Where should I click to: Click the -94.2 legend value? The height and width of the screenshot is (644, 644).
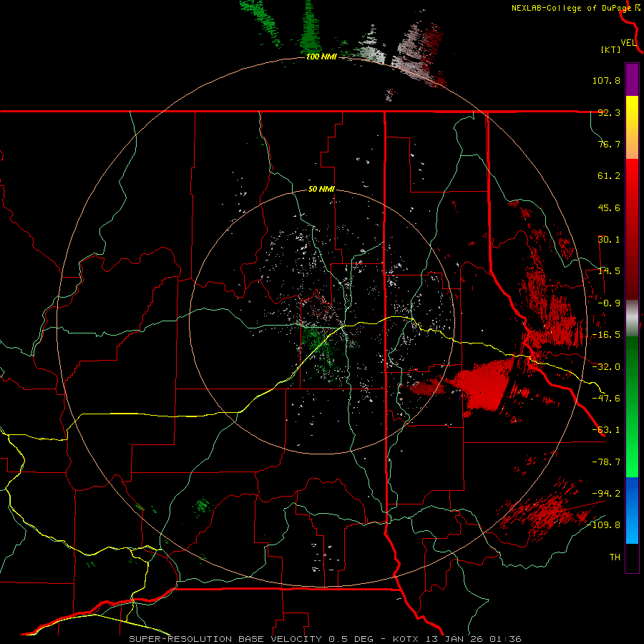coord(606,493)
